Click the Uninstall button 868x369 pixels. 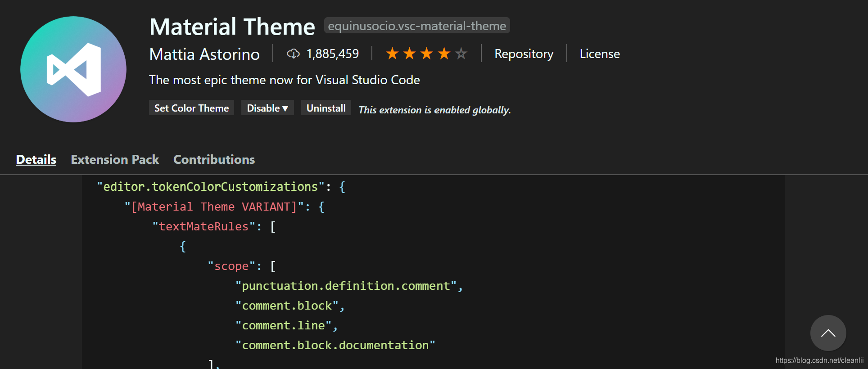(x=326, y=108)
